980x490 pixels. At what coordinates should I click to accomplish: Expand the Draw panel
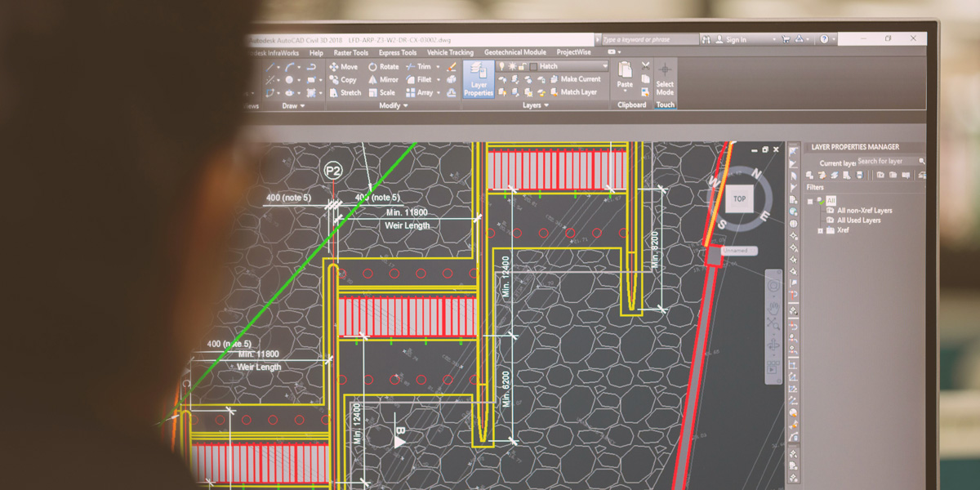[x=293, y=106]
